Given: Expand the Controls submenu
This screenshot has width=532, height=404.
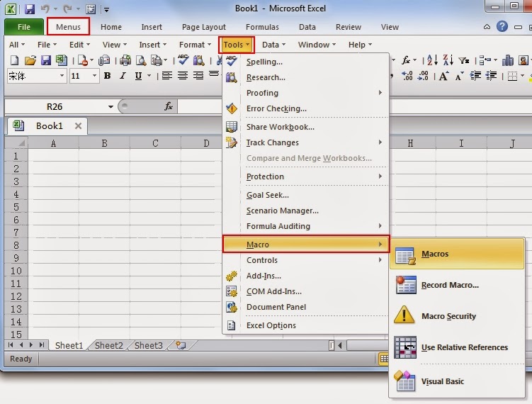Looking at the screenshot, I should [x=305, y=260].
